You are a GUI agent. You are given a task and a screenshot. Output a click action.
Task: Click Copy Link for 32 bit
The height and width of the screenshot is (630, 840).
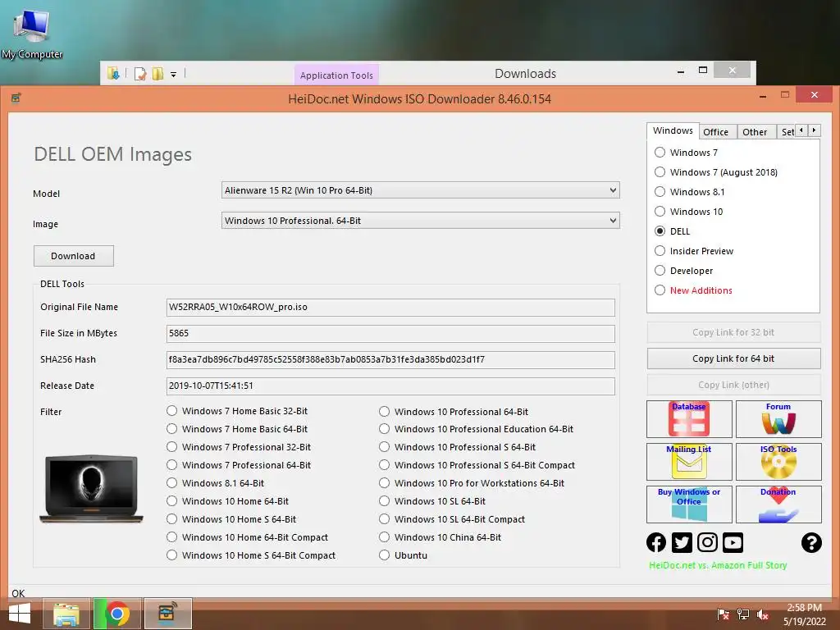733,332
